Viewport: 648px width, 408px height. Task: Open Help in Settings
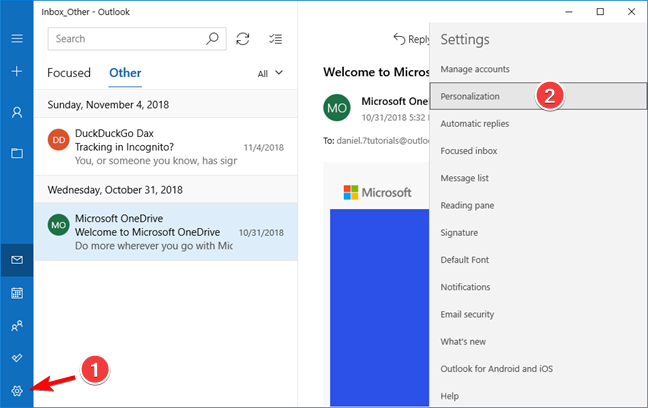pos(538,396)
